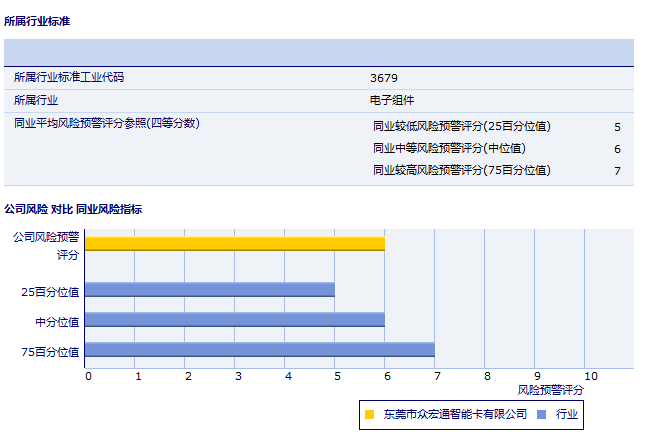Select the yellow 公司风险预警评分 bar
663x440 pixels.
[234, 243]
